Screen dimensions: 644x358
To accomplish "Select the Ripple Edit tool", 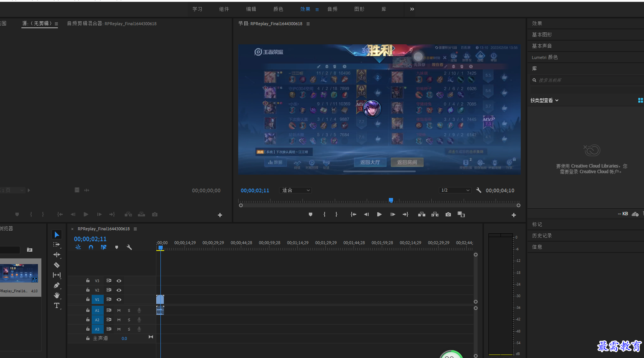I will coord(57,255).
